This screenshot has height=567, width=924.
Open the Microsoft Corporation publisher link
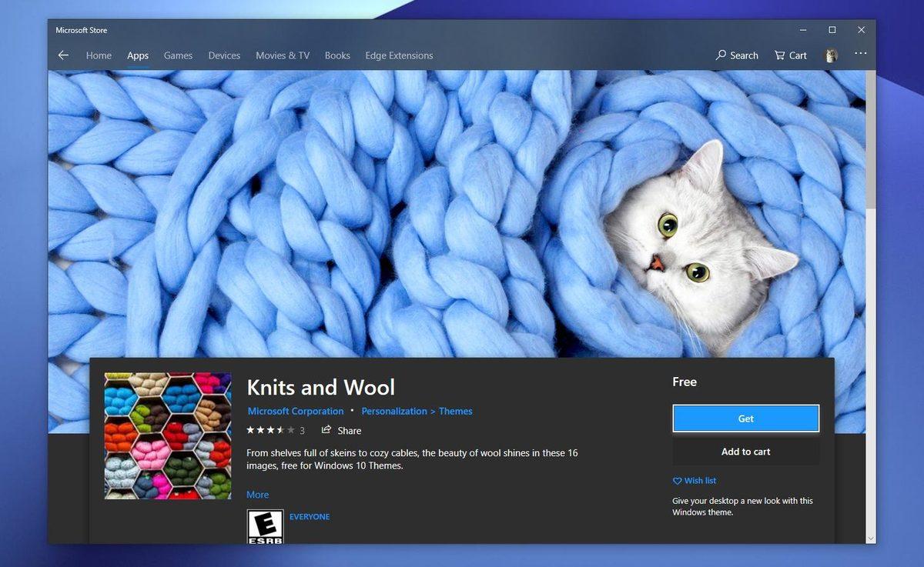click(296, 411)
